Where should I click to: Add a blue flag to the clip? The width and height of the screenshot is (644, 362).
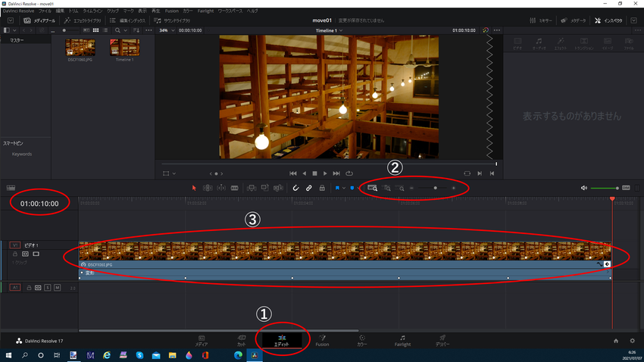(x=337, y=188)
